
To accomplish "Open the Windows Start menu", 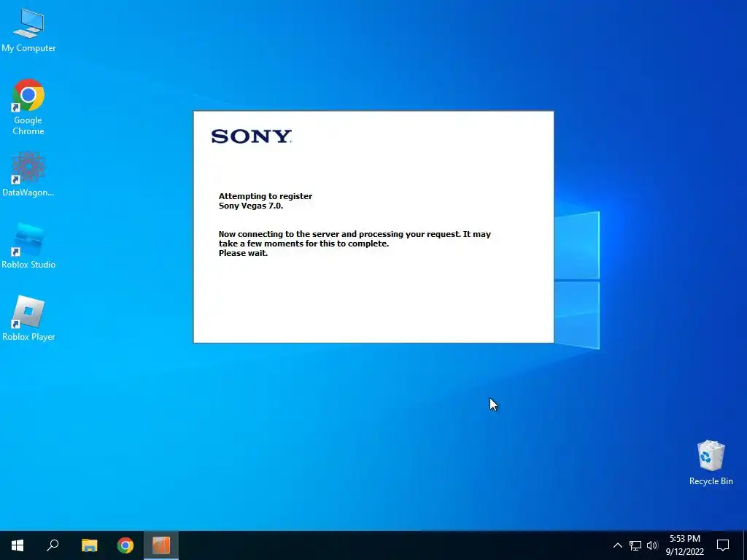I will (x=18, y=545).
